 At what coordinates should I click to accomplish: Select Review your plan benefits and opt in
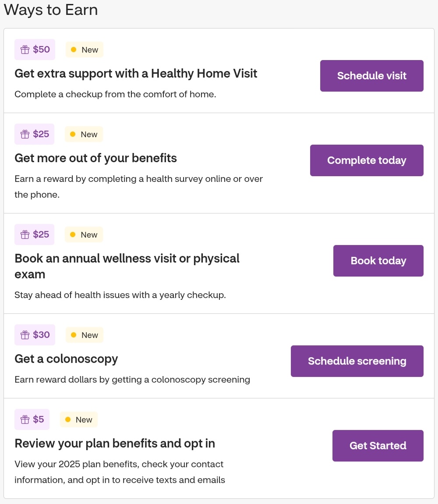(115, 444)
